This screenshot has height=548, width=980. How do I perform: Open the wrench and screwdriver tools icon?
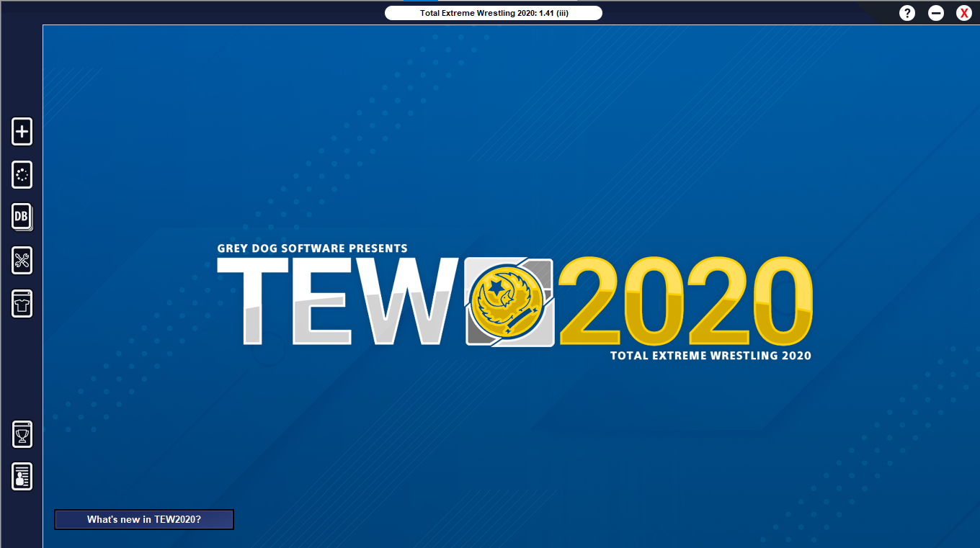click(x=22, y=261)
